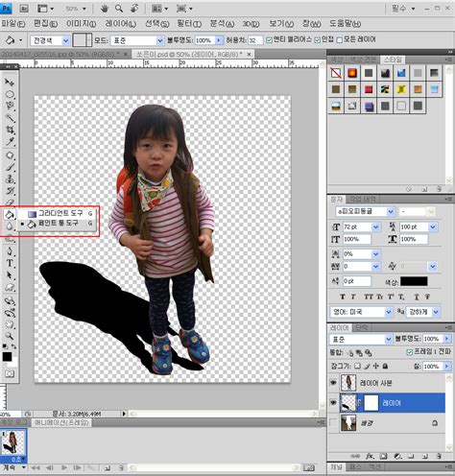Screen dimensions: 455x476
Task: Select the Pen tool
Action: pyautogui.click(x=10, y=251)
